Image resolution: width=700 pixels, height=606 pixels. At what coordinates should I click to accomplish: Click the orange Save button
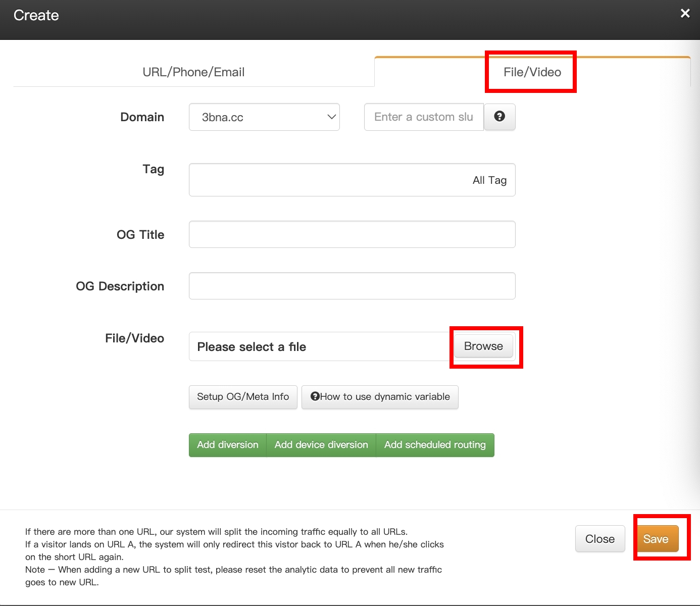point(655,539)
